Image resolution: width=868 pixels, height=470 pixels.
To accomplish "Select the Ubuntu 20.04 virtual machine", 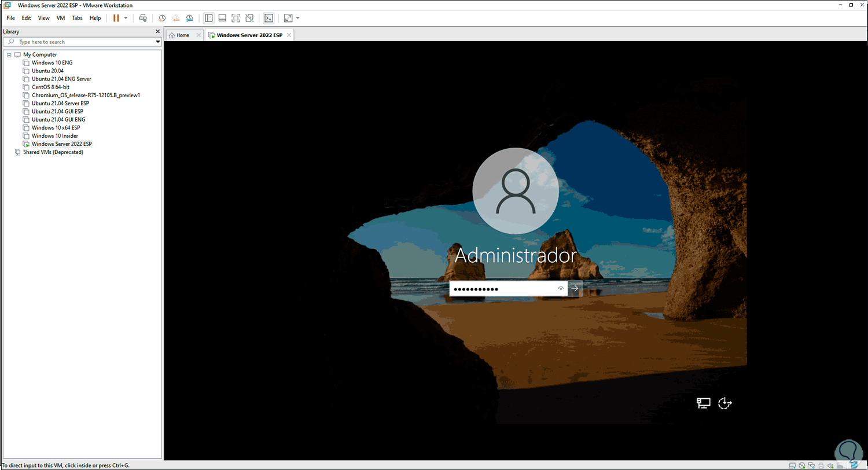I will [47, 71].
